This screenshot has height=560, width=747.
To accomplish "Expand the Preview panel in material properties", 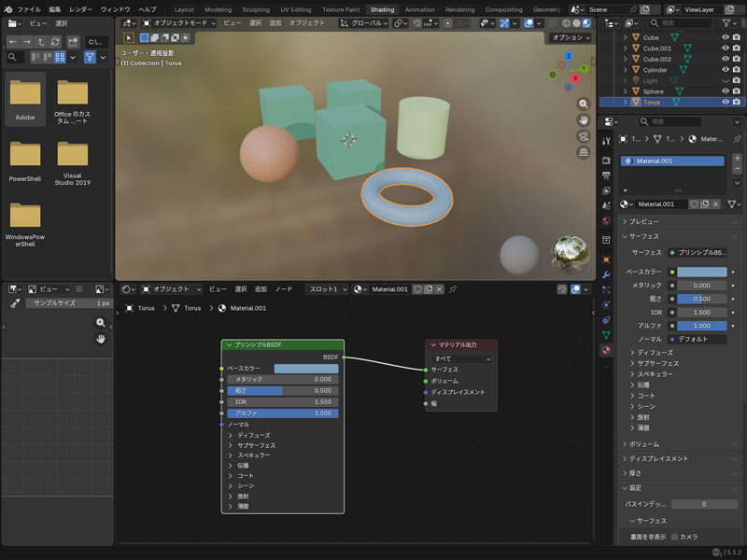I will [x=680, y=221].
